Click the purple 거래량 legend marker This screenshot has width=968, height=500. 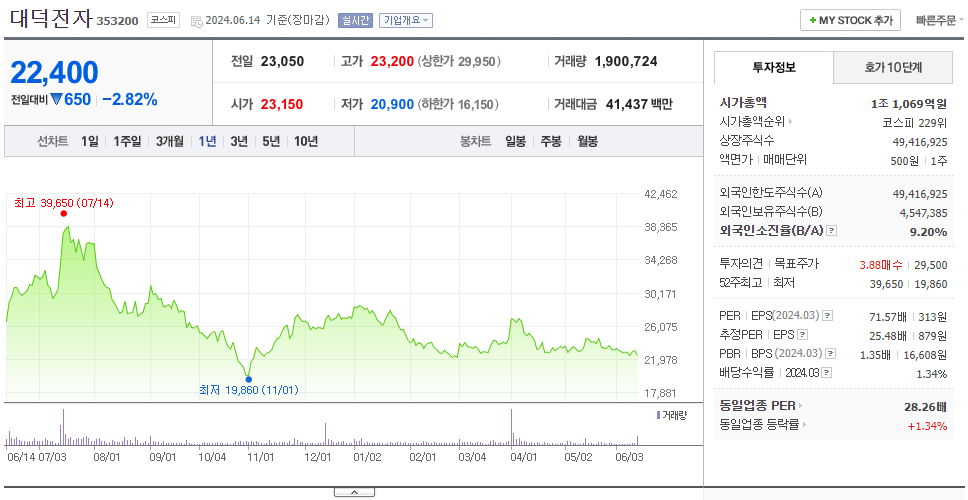(x=658, y=415)
